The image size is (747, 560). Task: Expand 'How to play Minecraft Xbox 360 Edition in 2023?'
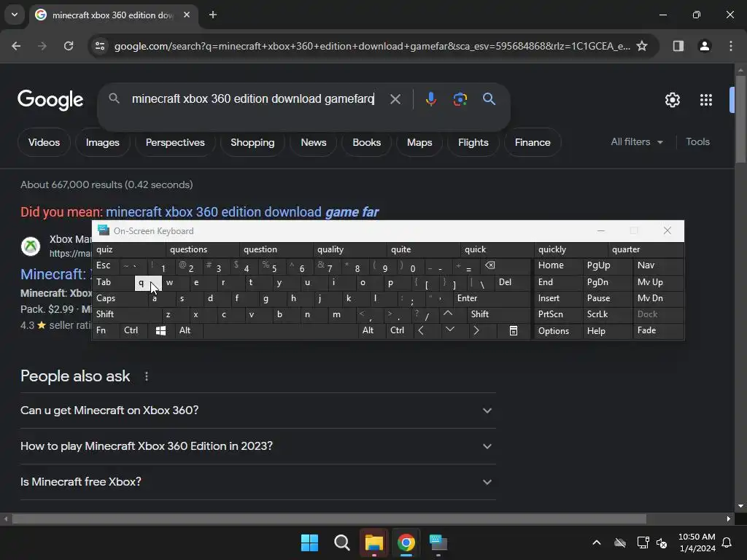[258, 446]
